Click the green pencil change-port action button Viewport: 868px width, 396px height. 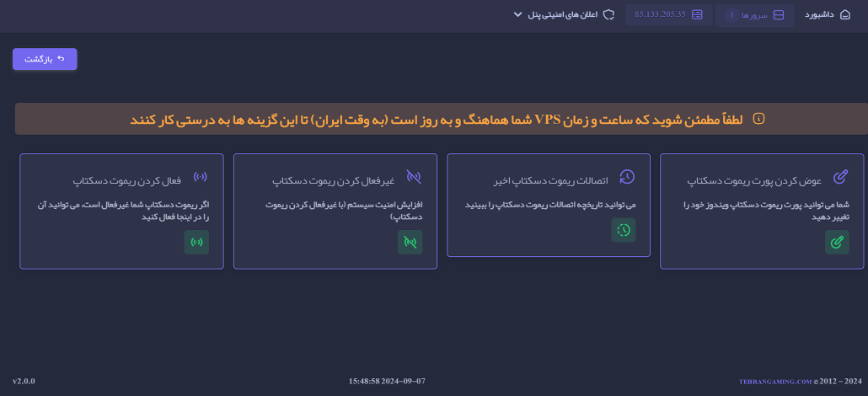tap(837, 243)
